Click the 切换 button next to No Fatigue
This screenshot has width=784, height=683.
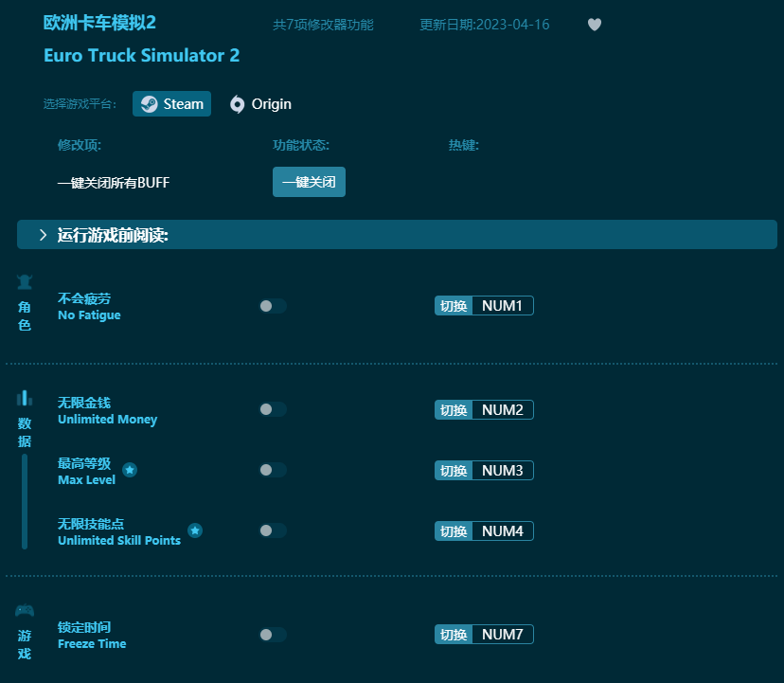pyautogui.click(x=454, y=305)
